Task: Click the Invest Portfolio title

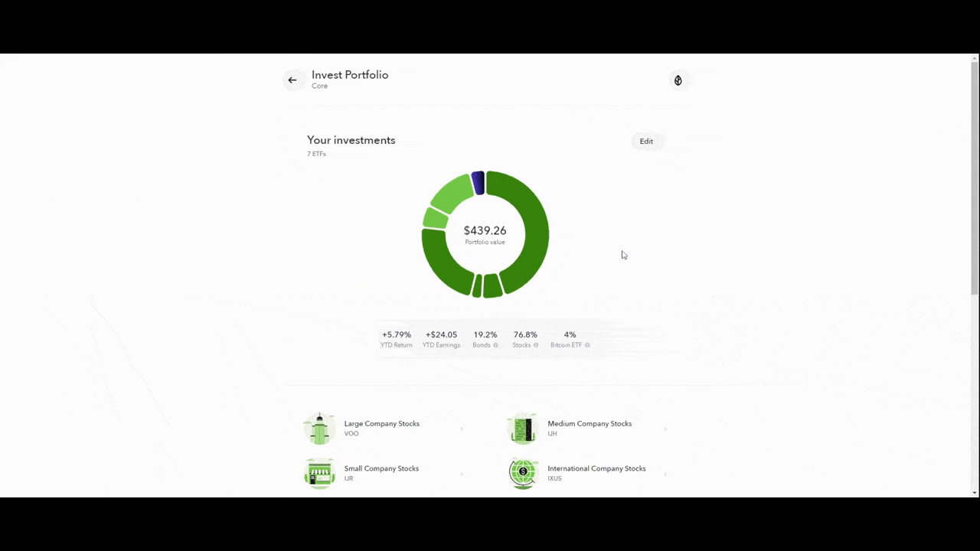Action: tap(350, 75)
